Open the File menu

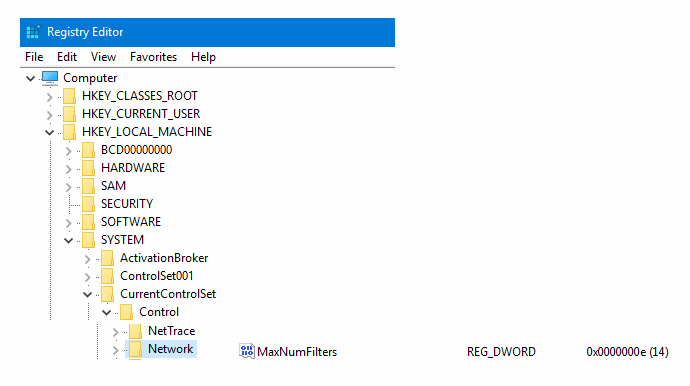34,57
